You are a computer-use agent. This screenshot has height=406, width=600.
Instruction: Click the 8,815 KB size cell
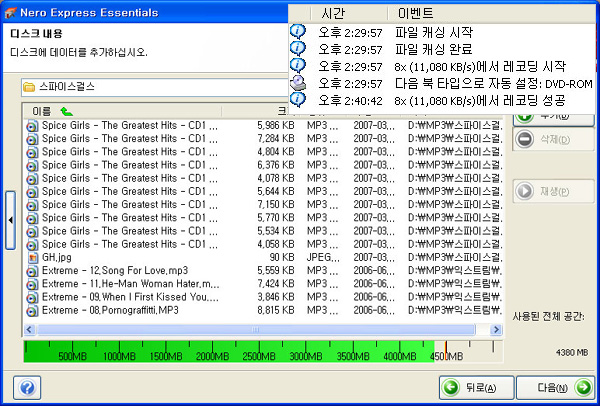276,310
